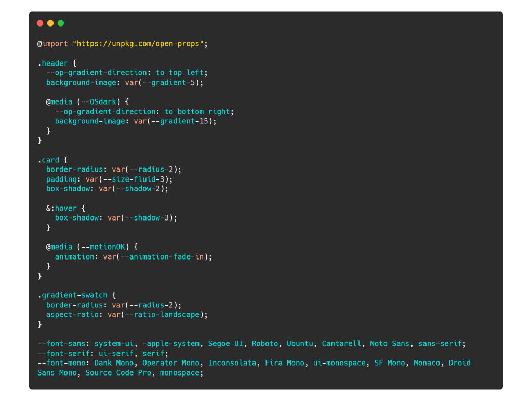Click the var(--size-fluid-3) padding value
Screen dimensions: 532x401
tap(129, 179)
